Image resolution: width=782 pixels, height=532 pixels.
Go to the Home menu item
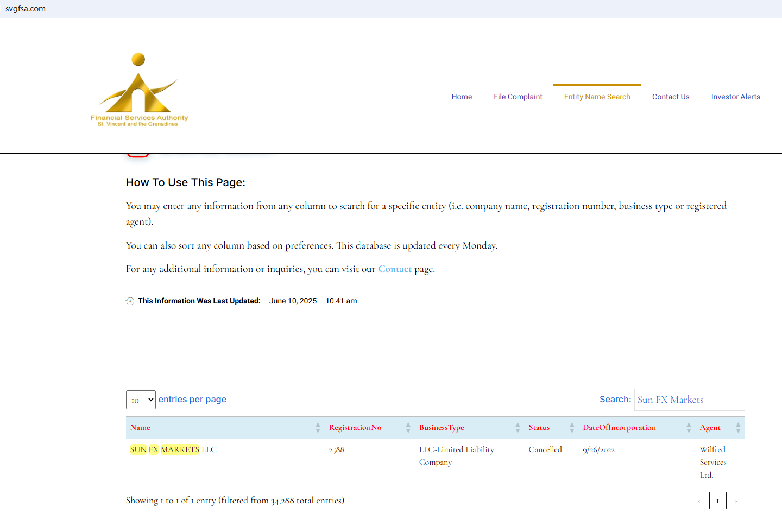[x=462, y=97]
